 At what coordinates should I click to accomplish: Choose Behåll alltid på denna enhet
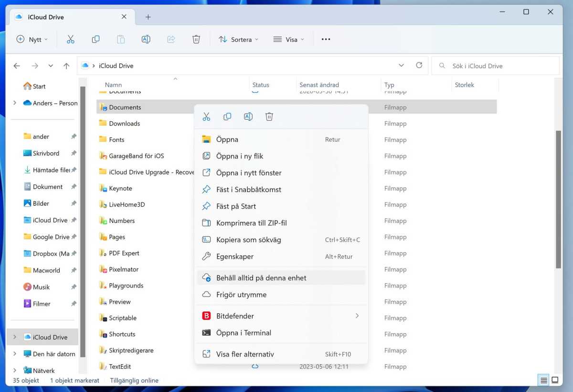coord(281,278)
